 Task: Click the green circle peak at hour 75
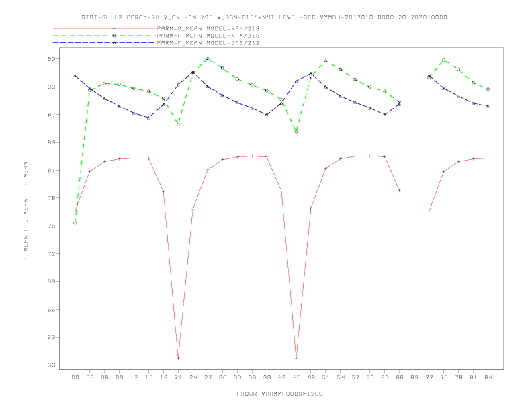pyautogui.click(x=443, y=60)
